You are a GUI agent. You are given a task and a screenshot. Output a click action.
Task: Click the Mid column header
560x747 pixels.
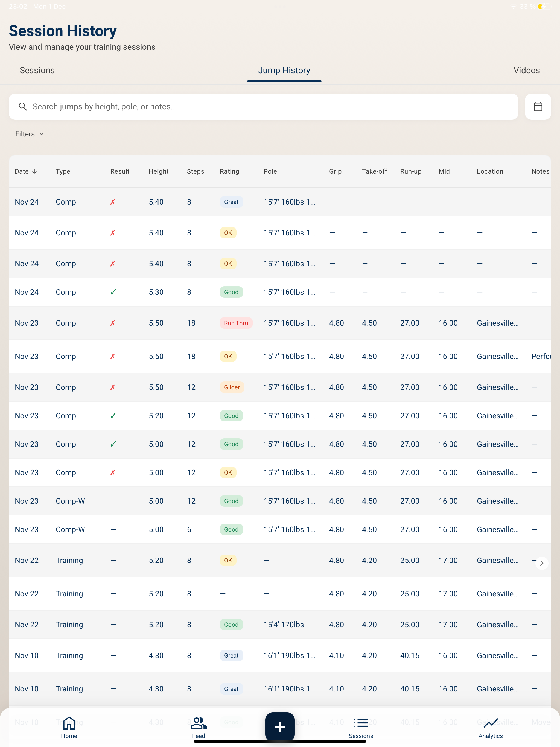444,171
